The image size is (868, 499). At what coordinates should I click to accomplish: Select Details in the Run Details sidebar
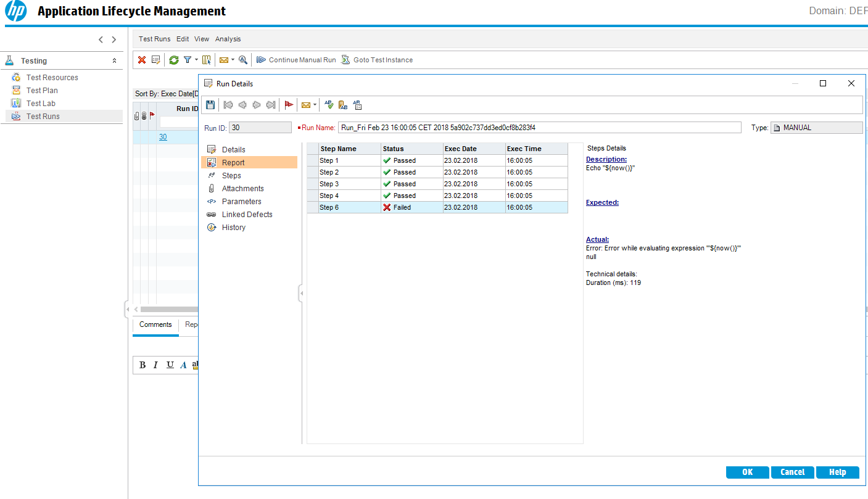(234, 150)
